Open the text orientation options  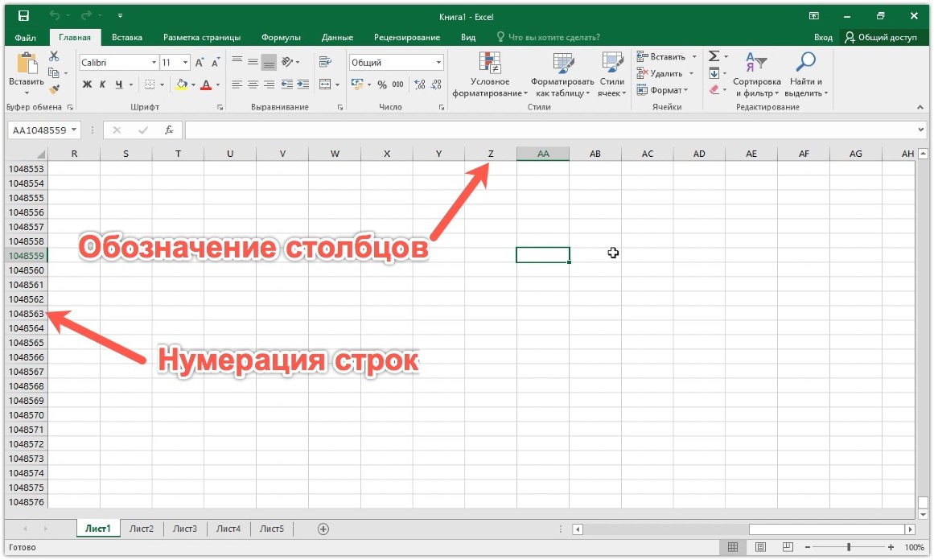[x=290, y=62]
